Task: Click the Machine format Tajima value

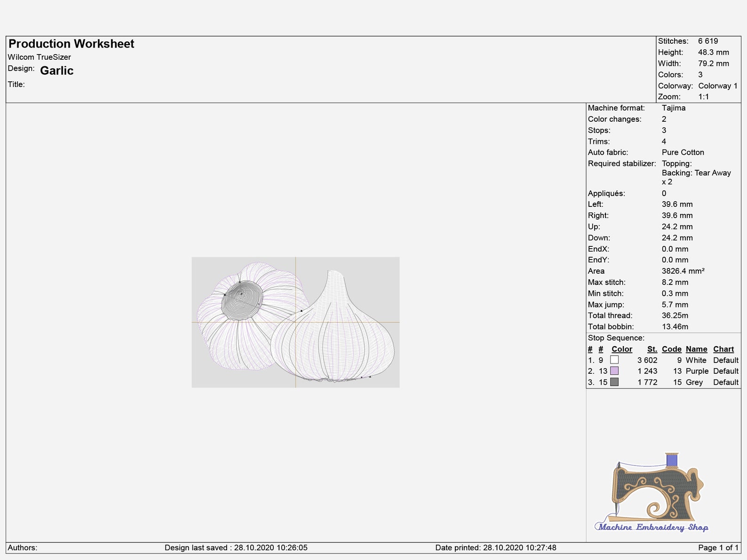Action: pos(674,108)
